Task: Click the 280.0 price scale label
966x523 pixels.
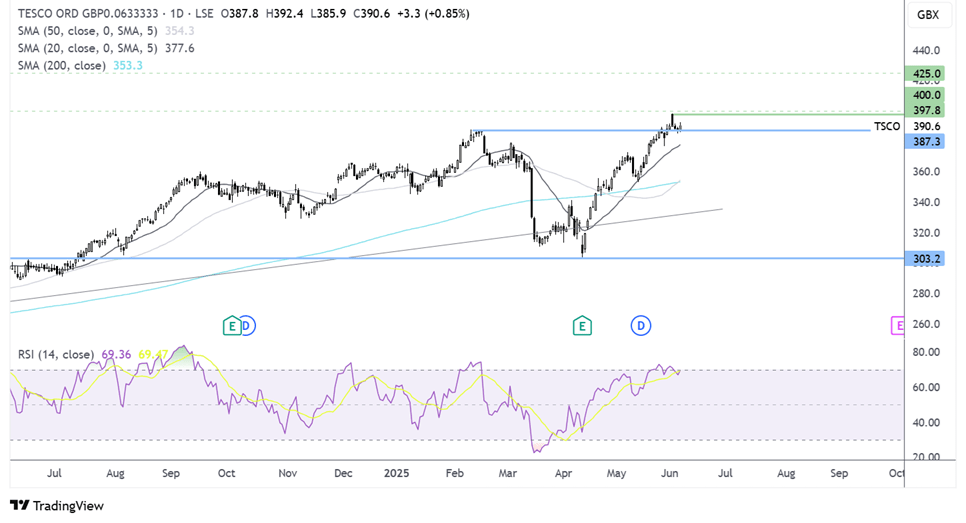Action: (x=927, y=294)
